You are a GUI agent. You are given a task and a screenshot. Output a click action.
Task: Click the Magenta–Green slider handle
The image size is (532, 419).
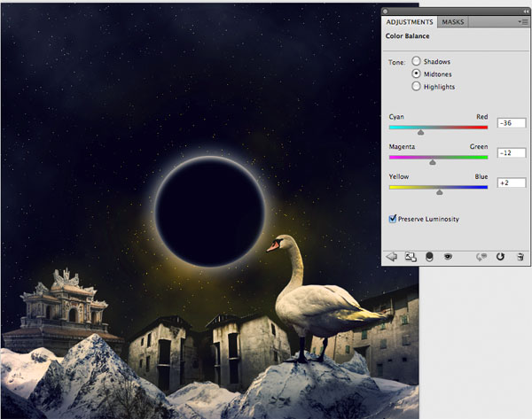(x=433, y=162)
